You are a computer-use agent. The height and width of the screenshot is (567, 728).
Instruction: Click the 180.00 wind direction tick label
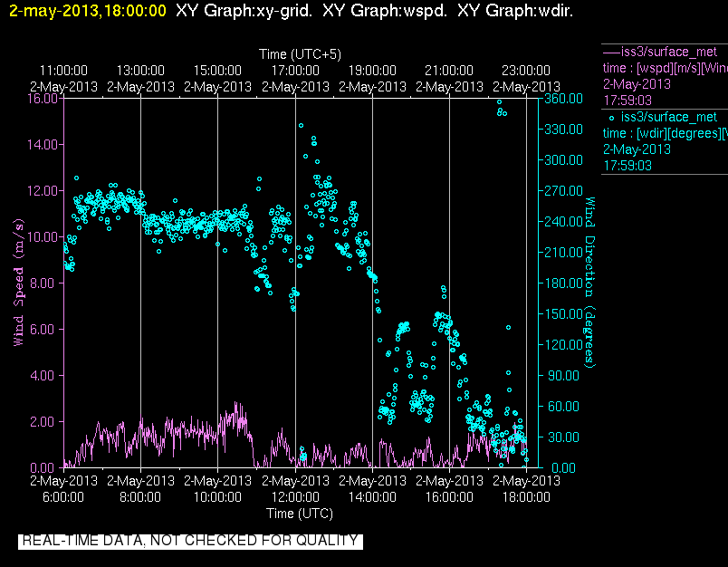click(x=563, y=283)
